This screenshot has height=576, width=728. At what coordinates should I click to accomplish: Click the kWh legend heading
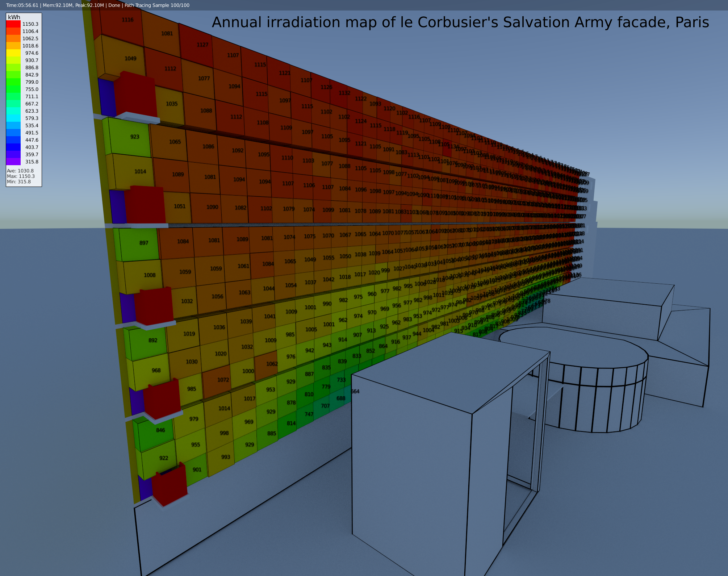tap(14, 17)
